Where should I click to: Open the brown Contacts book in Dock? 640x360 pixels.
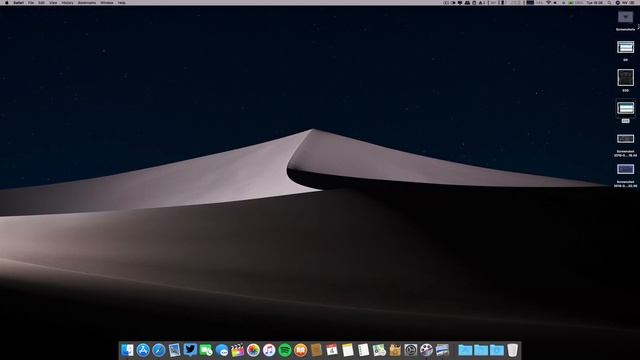point(316,350)
